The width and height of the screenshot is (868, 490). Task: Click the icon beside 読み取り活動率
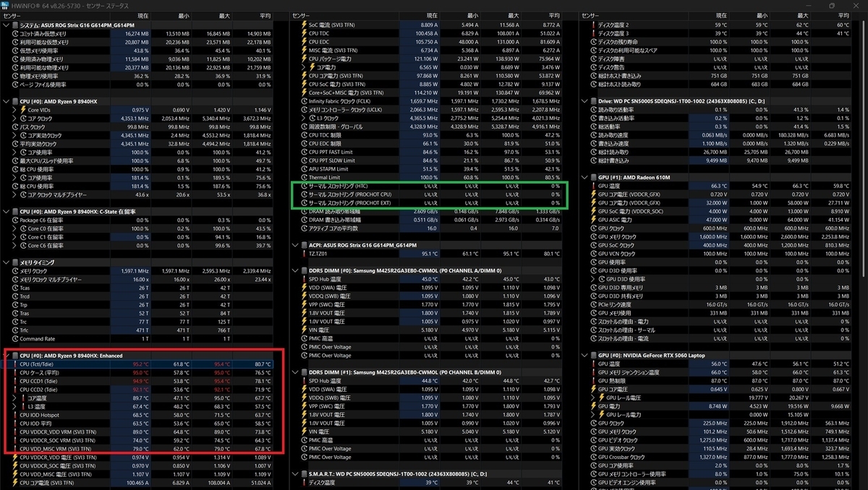pyautogui.click(x=593, y=109)
